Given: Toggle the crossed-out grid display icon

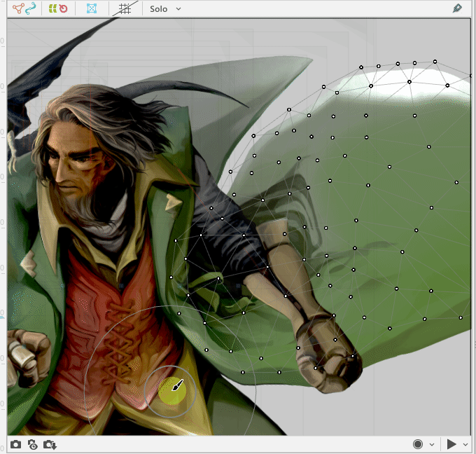Looking at the screenshot, I should coord(125,8).
